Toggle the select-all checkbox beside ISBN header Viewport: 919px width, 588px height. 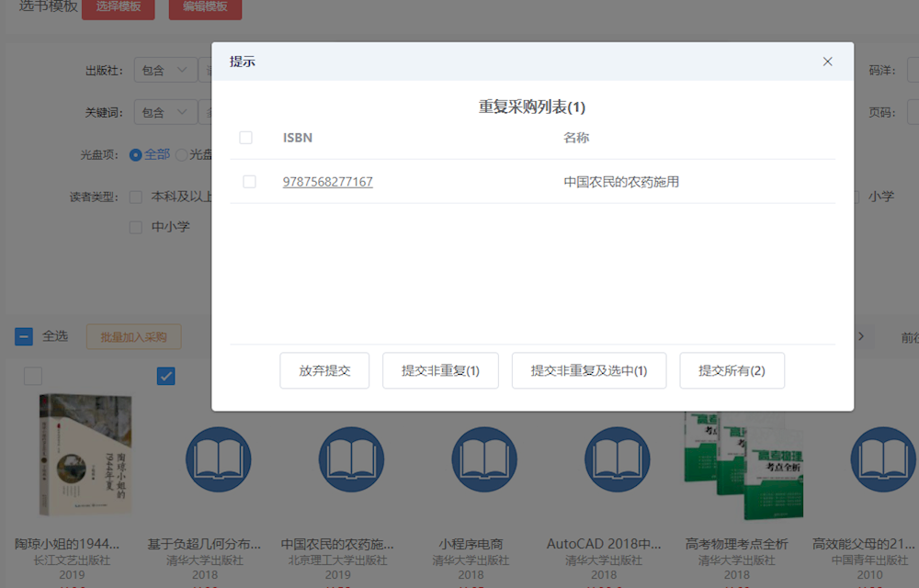pos(247,136)
